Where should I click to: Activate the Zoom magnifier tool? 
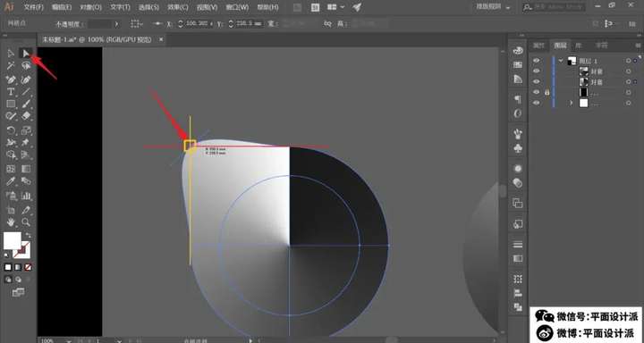tap(26, 222)
